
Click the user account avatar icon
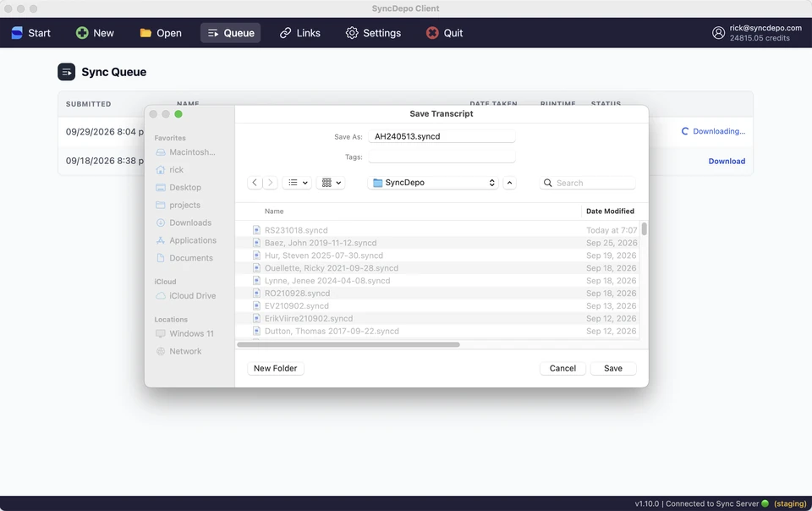coord(718,33)
